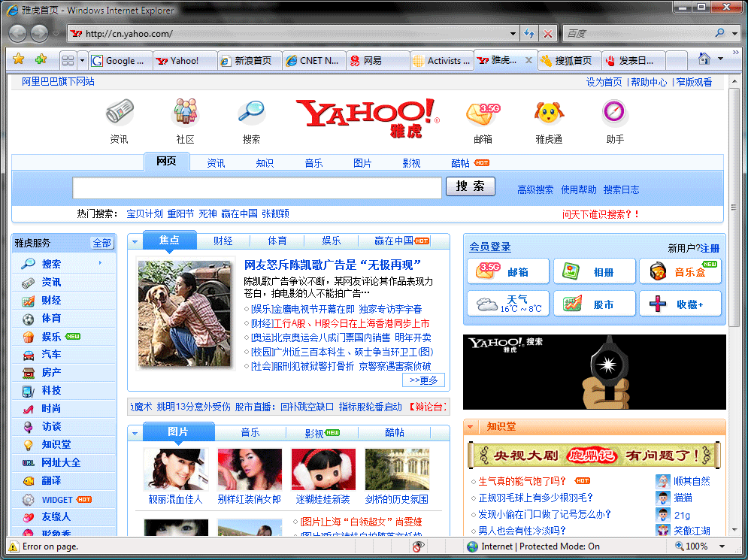Click the Refresh page icon
The height and width of the screenshot is (560, 748).
pyautogui.click(x=529, y=33)
